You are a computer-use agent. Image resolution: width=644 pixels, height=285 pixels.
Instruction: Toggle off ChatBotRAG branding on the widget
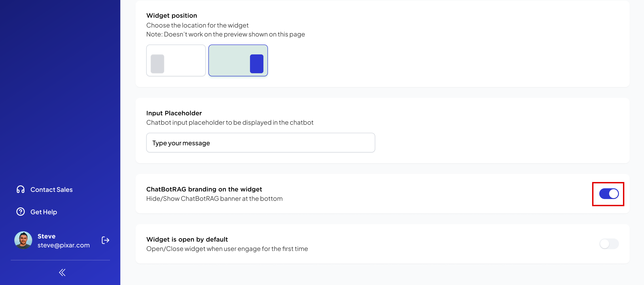[609, 194]
